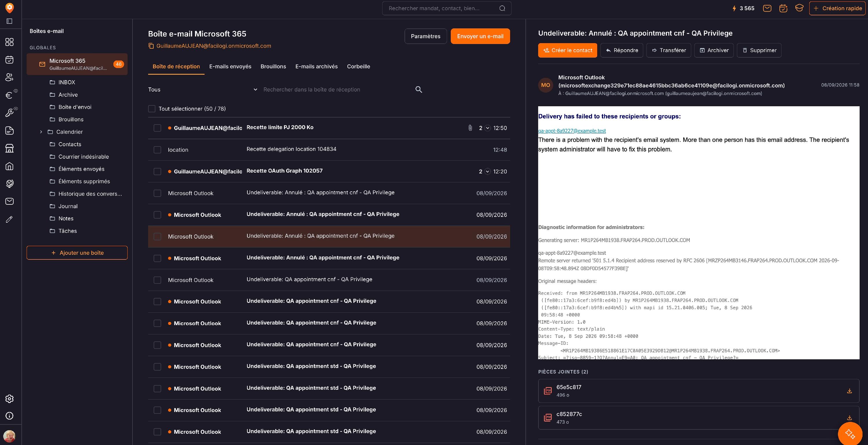Click the mail icon in top bar
This screenshot has width=868, height=445.
pos(767,8)
